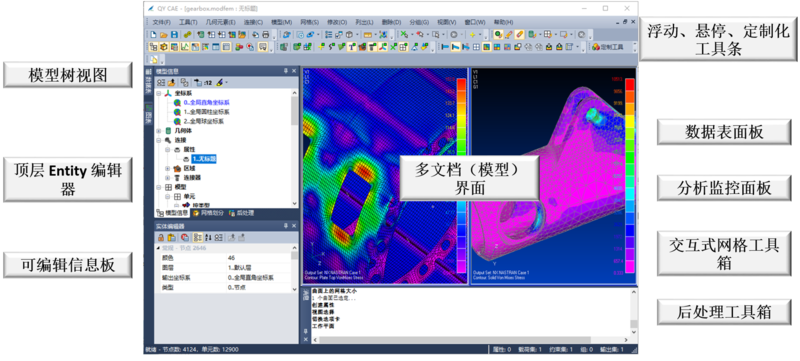Expand the 几何体 tree node
This screenshot has width=800, height=361.
coord(158,131)
